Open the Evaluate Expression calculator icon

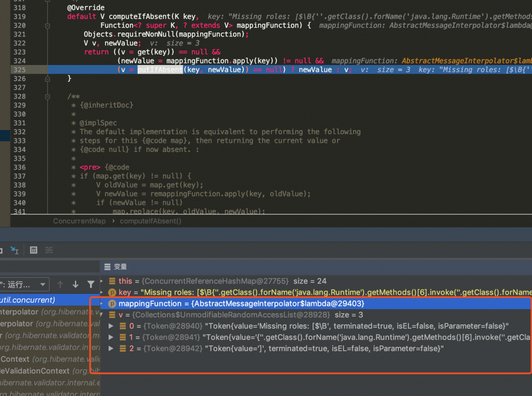[34, 250]
